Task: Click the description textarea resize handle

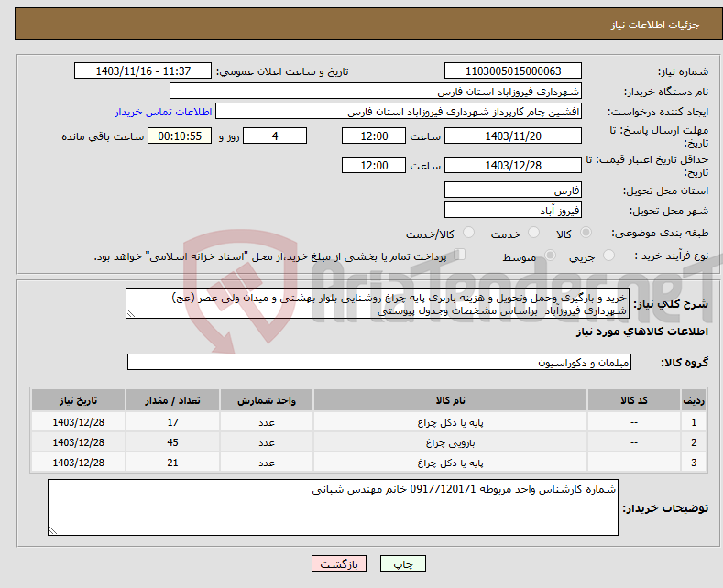Action: coord(130,314)
